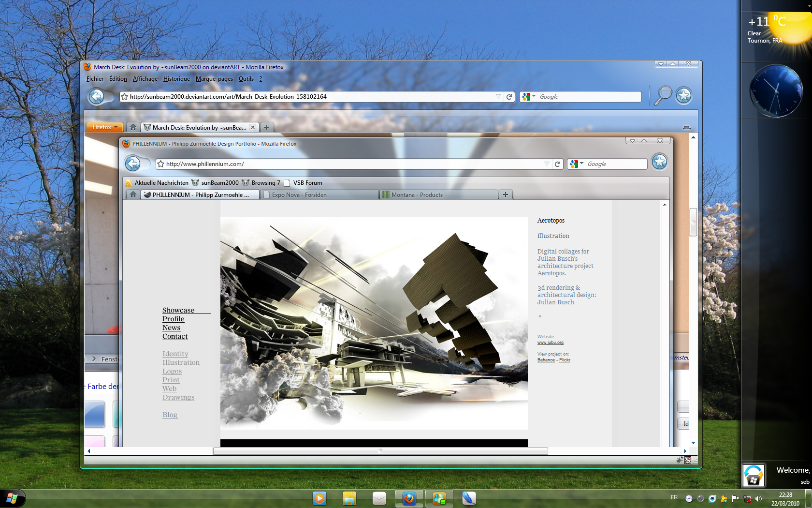Viewport: 812px width, 508px height.
Task: Launch Windows Media Player from the taskbar
Action: point(319,498)
